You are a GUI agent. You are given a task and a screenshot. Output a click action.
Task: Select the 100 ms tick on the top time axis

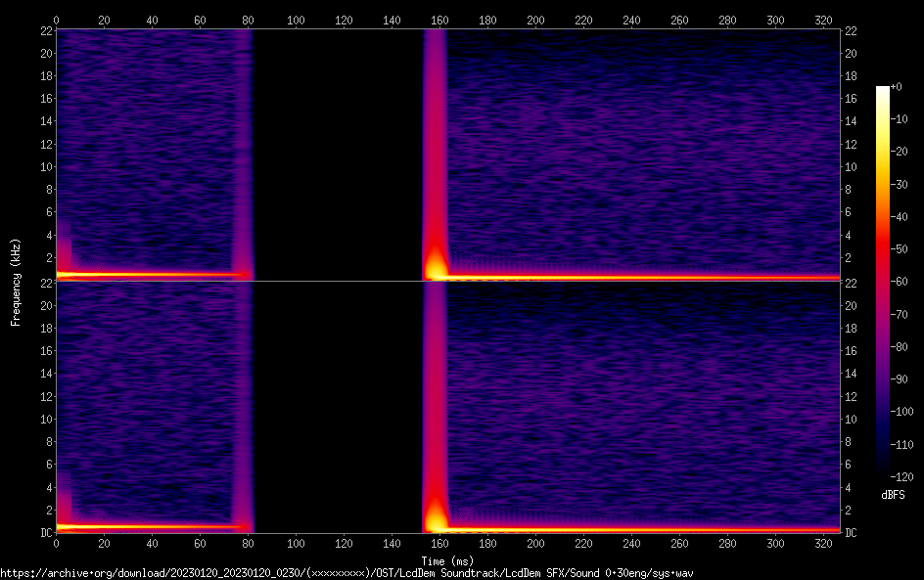click(296, 20)
